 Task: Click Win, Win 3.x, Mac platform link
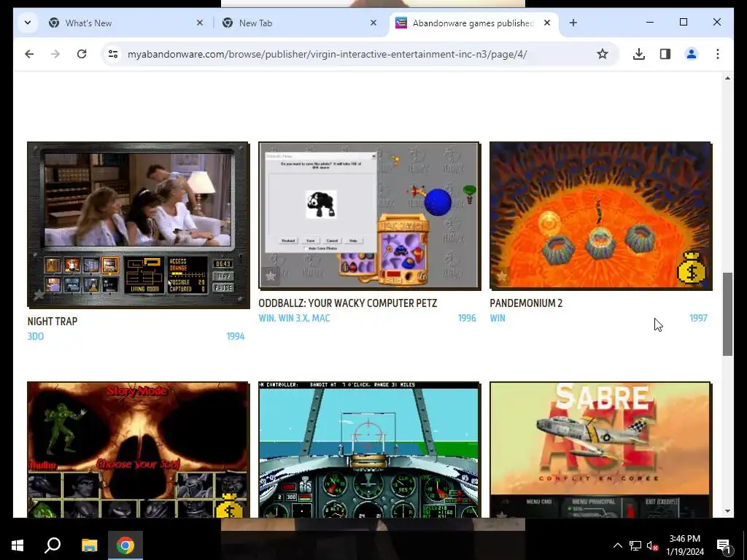(294, 318)
